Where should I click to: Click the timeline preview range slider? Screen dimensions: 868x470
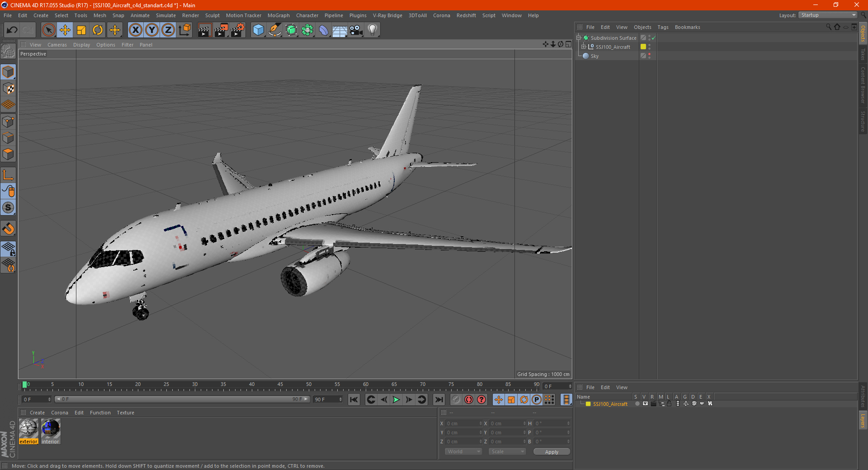click(182, 399)
